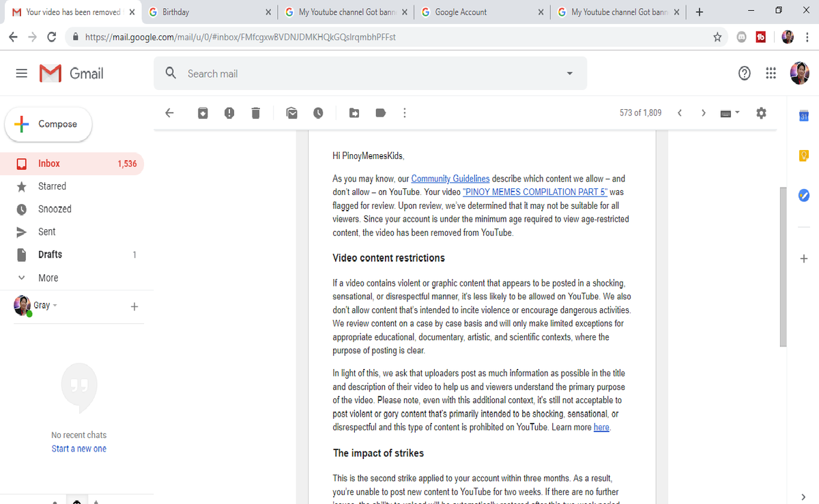
Task: Click The impact of strikes heading
Action: click(378, 453)
